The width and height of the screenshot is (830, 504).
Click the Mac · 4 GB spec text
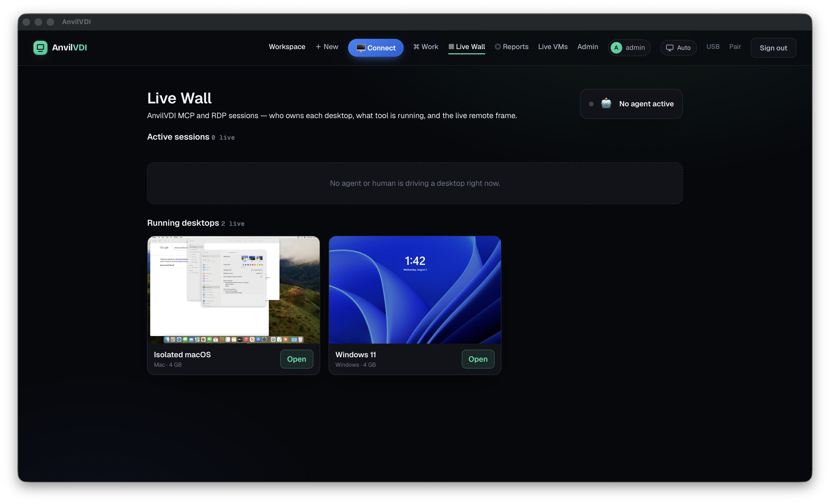[168, 365]
